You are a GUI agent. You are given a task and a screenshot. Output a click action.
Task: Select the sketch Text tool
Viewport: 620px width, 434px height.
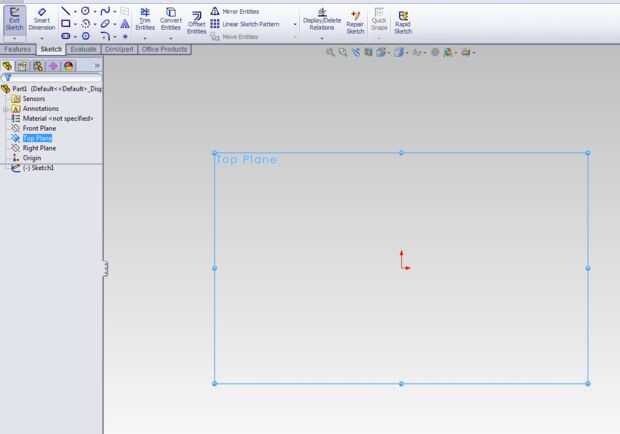[125, 24]
